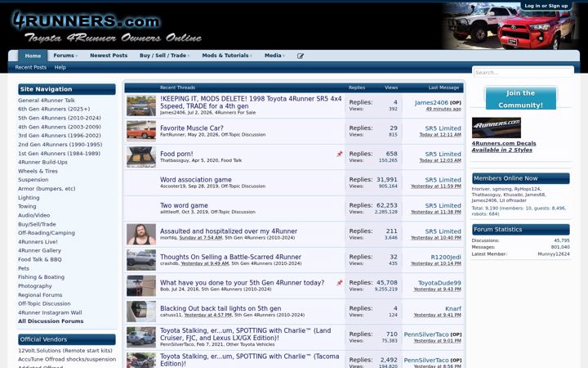Viewport: 588px width, 368px height.
Task: Open Off-Topic Discussion sidebar link
Action: (x=44, y=303)
